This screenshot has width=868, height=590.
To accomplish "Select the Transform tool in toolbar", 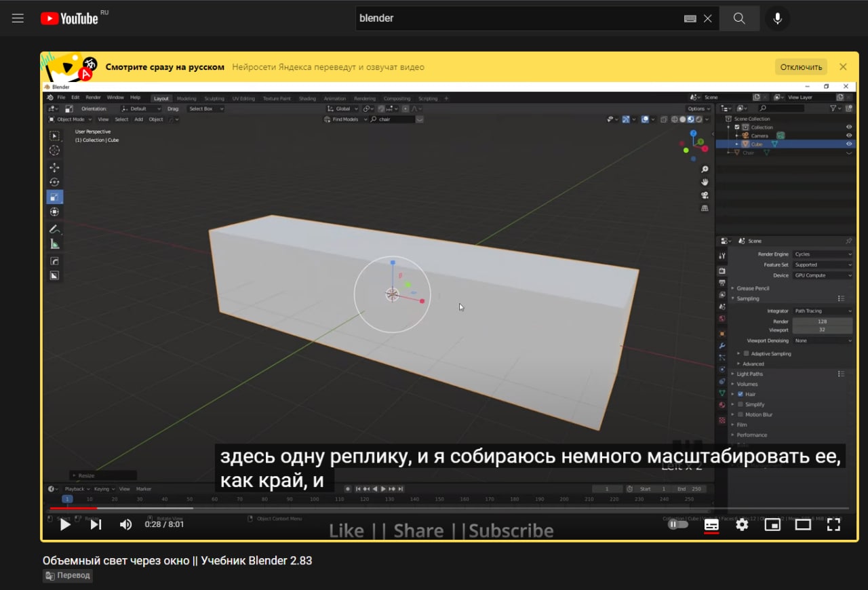I will (54, 212).
